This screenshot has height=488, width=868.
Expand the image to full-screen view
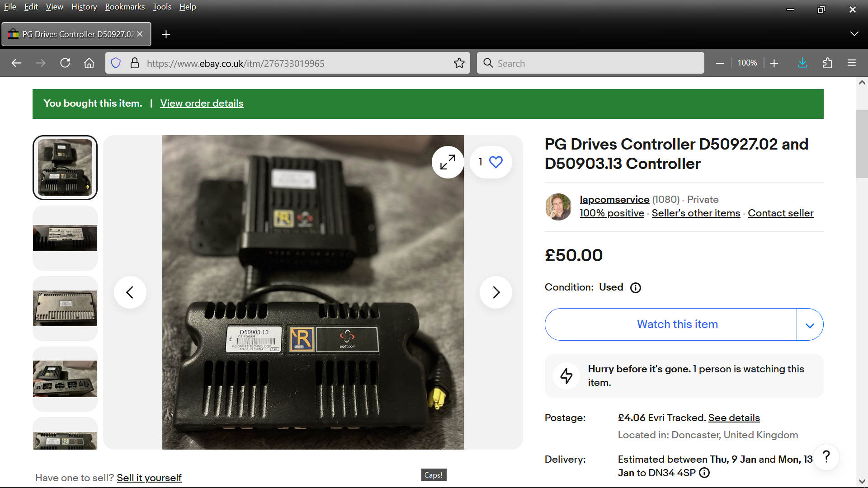[448, 162]
